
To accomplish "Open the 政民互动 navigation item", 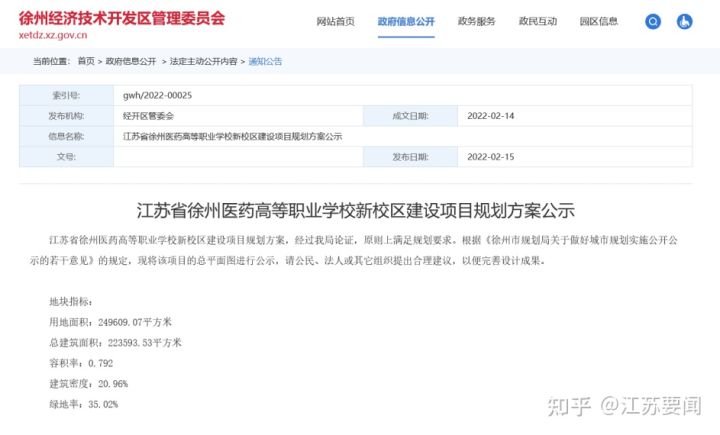I will (x=538, y=21).
